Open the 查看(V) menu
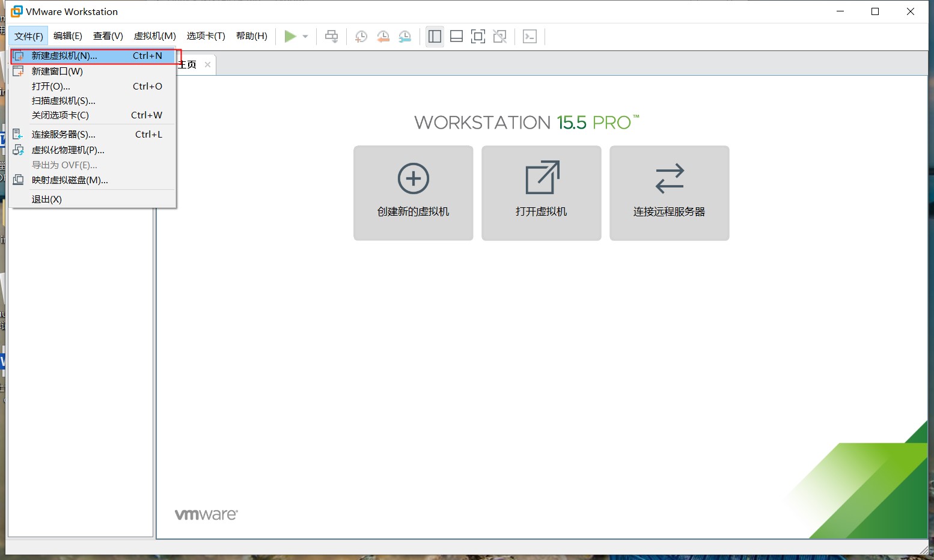Screen dimensions: 934x560 point(108,36)
